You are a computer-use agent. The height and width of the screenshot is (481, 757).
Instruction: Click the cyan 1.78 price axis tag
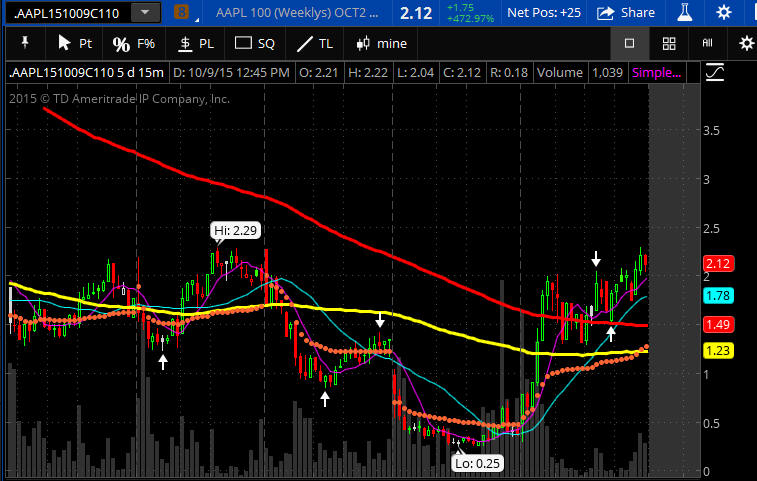718,296
